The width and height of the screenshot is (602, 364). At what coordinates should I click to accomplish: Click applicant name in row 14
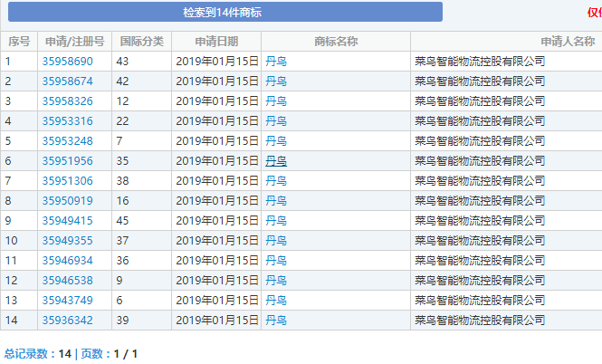click(x=480, y=321)
